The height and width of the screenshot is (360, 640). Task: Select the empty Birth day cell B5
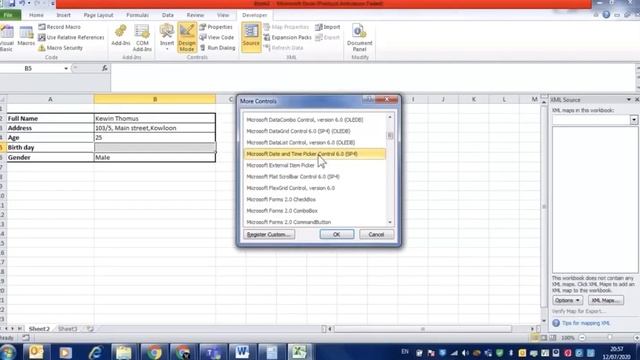(x=155, y=147)
